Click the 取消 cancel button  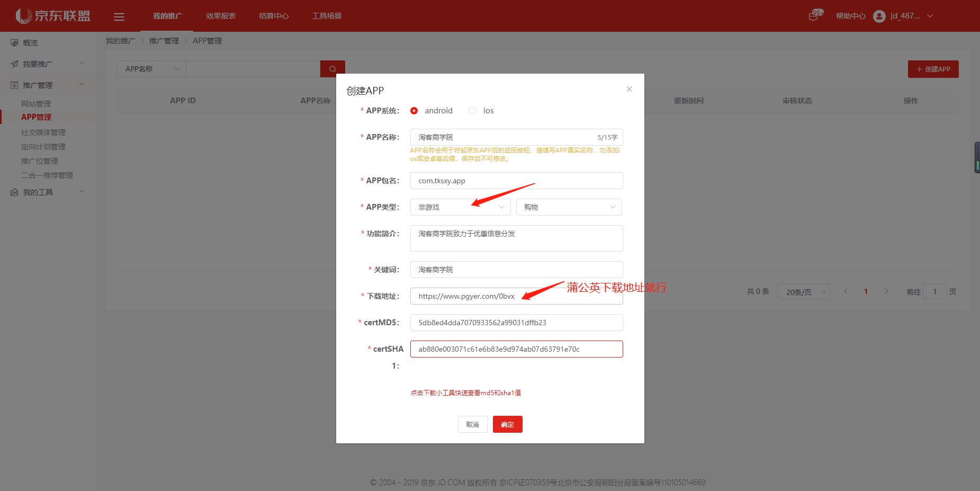coord(472,424)
